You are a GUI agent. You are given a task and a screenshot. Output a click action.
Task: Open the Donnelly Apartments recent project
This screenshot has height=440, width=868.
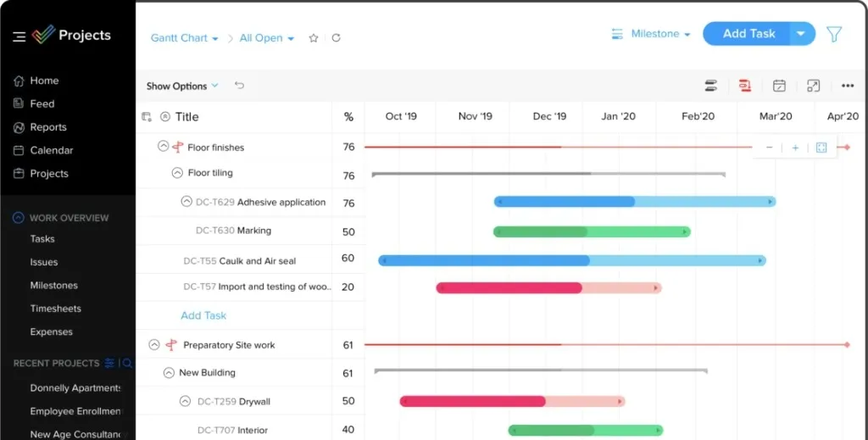coord(75,388)
